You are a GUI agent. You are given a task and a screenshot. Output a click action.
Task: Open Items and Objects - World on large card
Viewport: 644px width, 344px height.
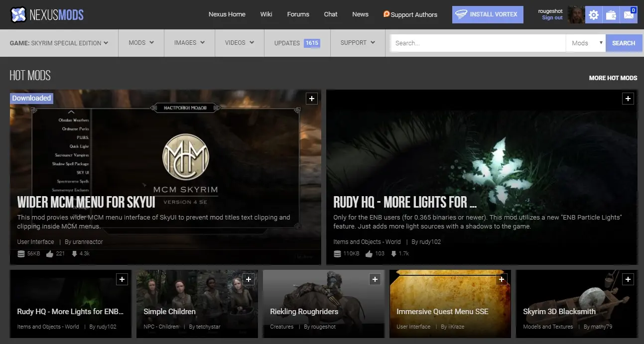click(x=367, y=242)
